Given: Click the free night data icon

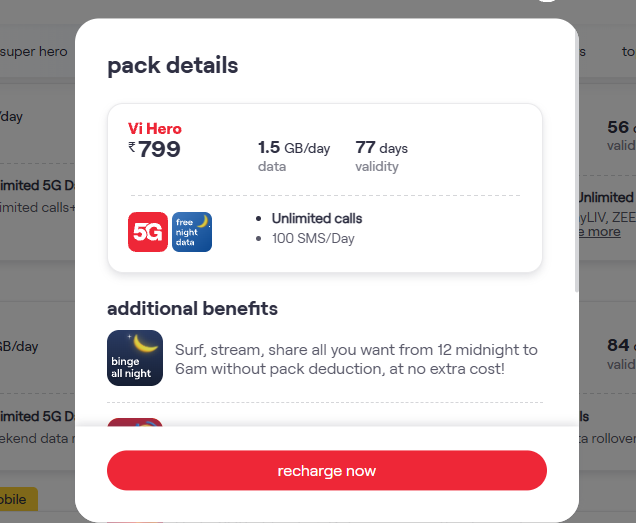Looking at the screenshot, I should pos(192,232).
